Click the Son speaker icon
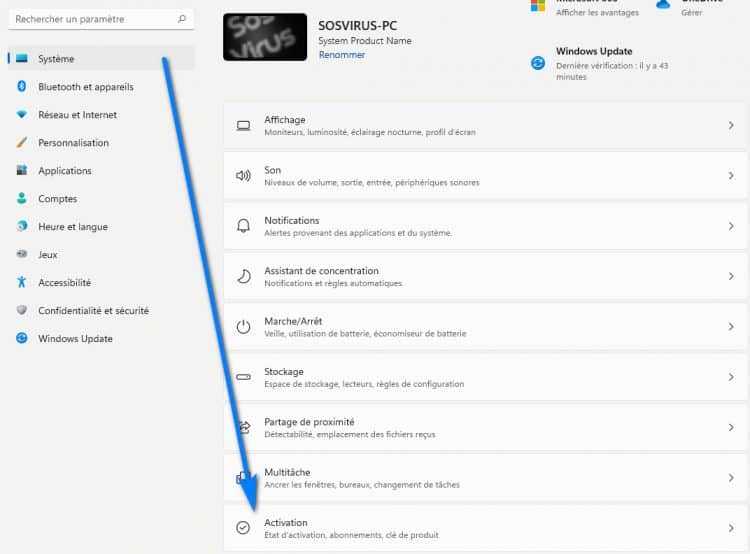 click(x=243, y=176)
